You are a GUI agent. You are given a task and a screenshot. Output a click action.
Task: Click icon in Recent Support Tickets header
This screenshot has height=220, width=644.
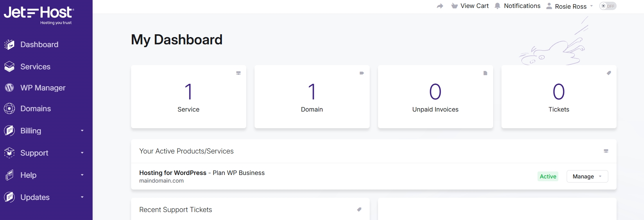click(359, 210)
